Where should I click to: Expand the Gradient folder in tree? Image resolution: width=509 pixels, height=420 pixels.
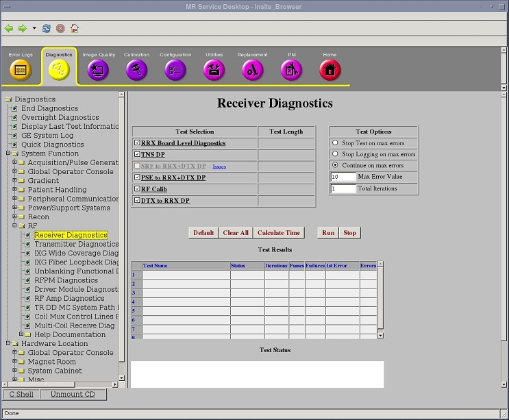(x=14, y=181)
